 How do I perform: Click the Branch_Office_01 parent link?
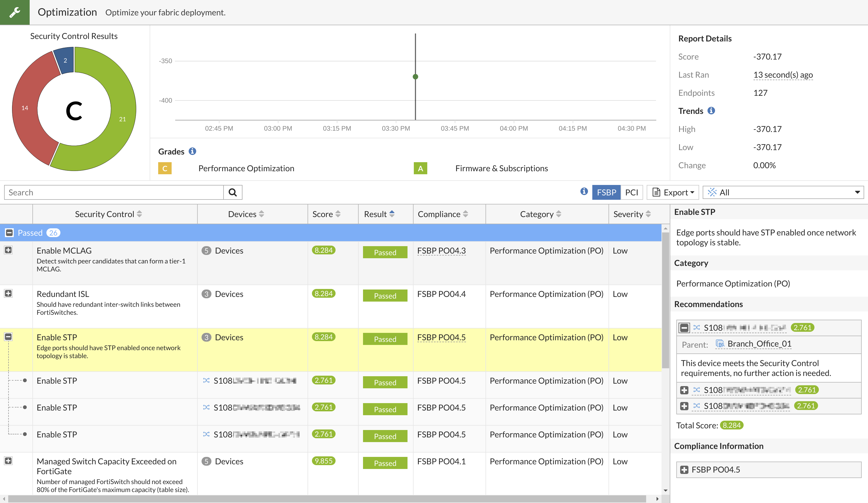click(760, 344)
